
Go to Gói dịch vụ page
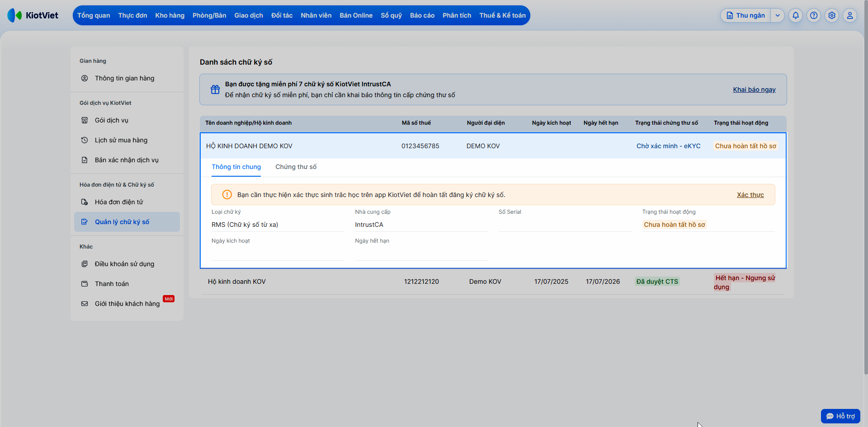click(127, 120)
